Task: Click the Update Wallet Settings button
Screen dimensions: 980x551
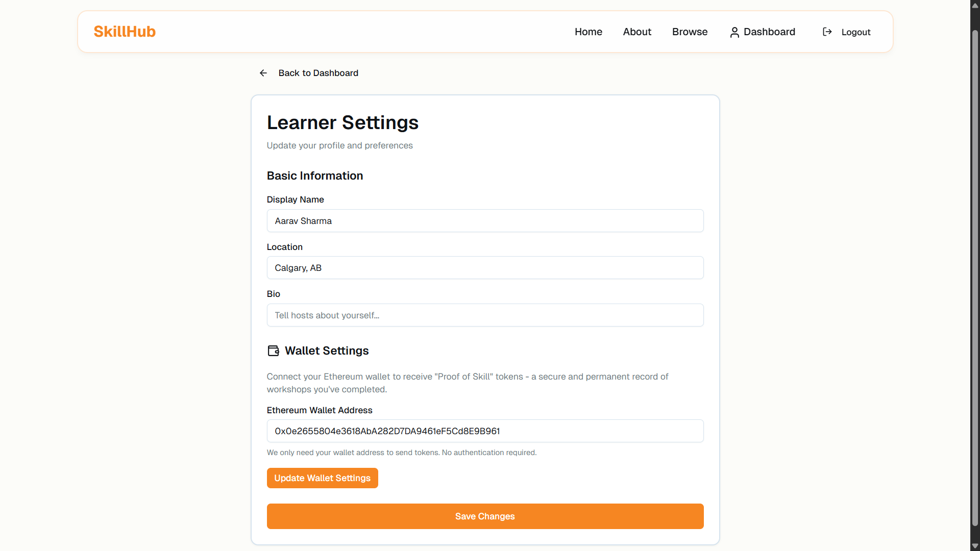Action: click(322, 478)
